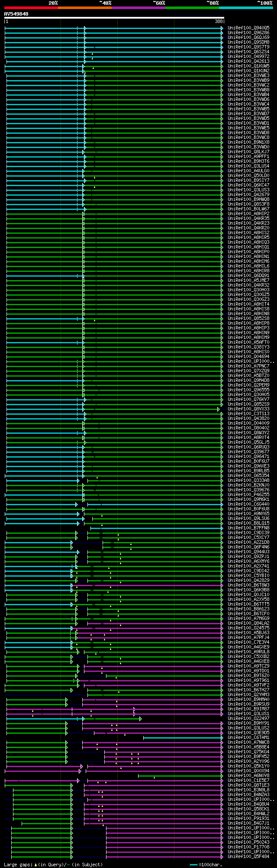
Task: Select the UniRef100_Q76KV7 label
Action: [248, 399]
